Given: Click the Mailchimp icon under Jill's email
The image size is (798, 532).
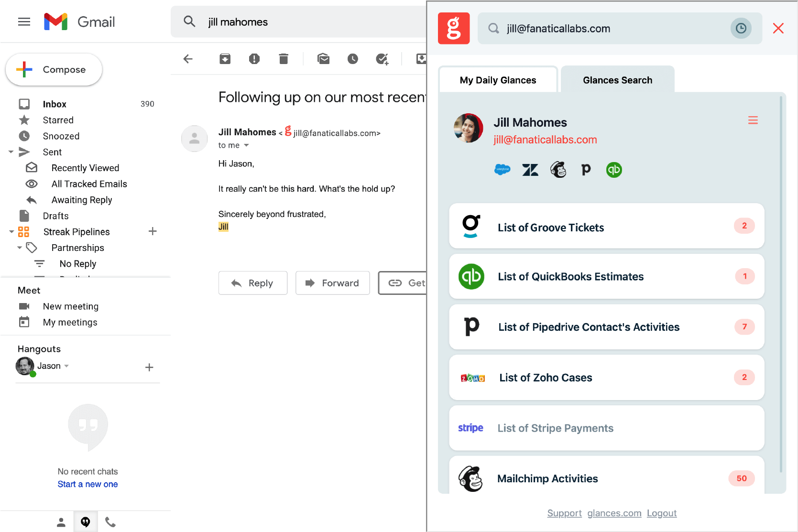Looking at the screenshot, I should click(558, 170).
